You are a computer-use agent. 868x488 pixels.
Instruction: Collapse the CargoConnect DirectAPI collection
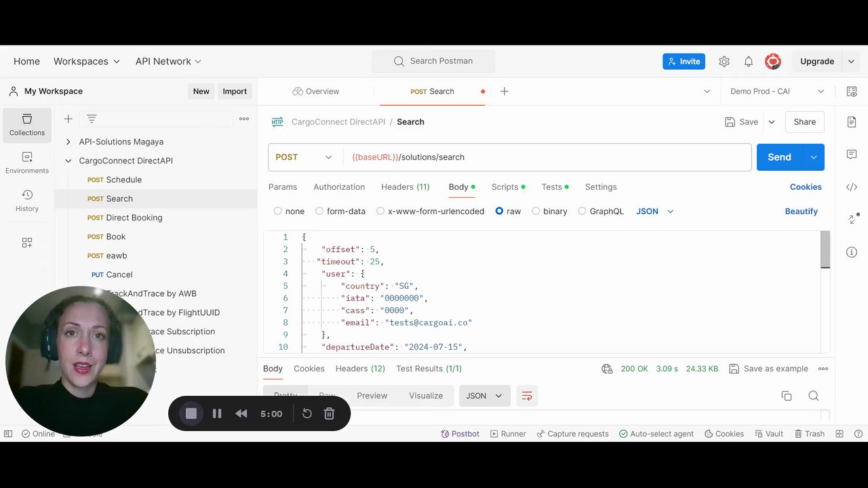point(68,161)
